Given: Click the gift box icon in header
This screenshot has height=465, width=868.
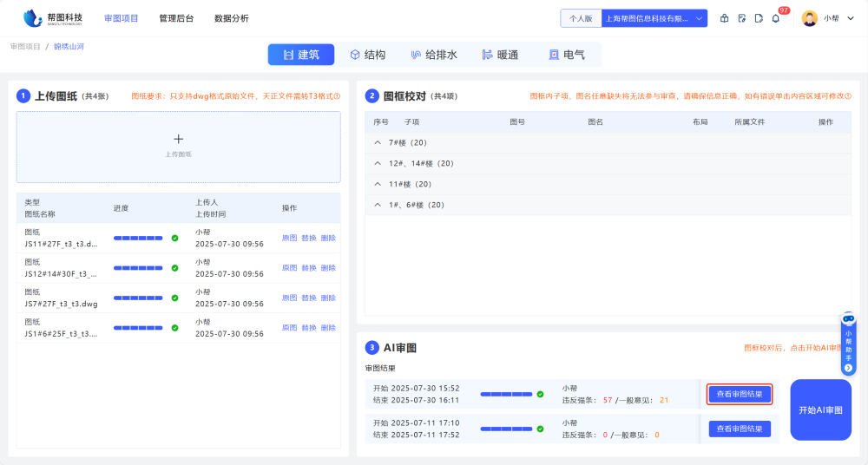Looking at the screenshot, I should 725,18.
